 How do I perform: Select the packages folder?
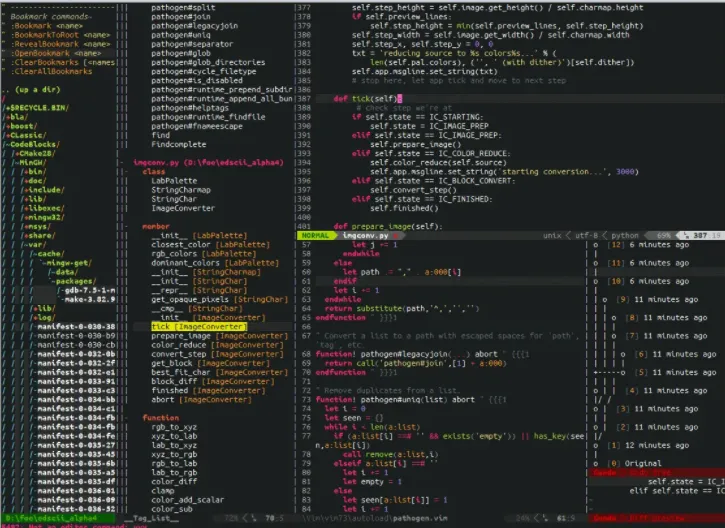(x=74, y=281)
